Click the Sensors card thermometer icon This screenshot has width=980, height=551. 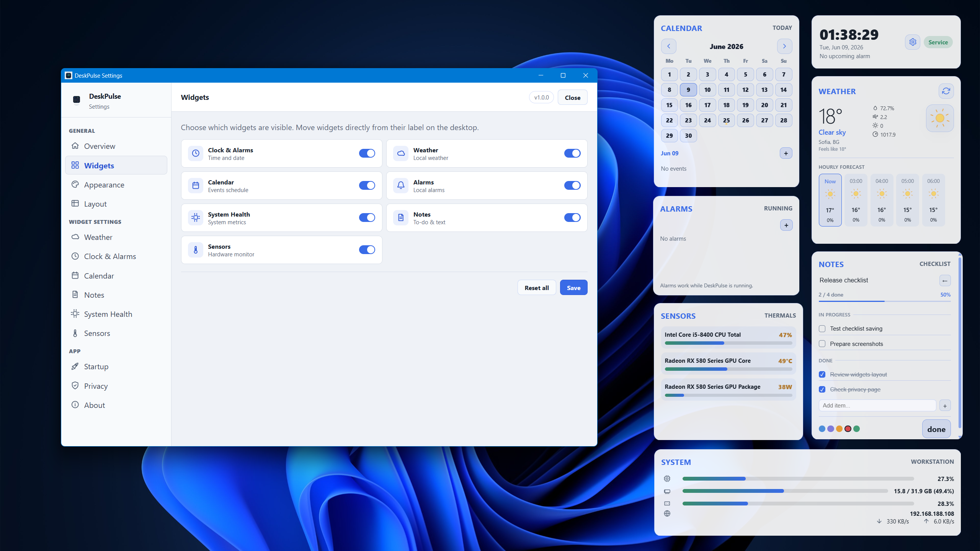[x=196, y=250]
